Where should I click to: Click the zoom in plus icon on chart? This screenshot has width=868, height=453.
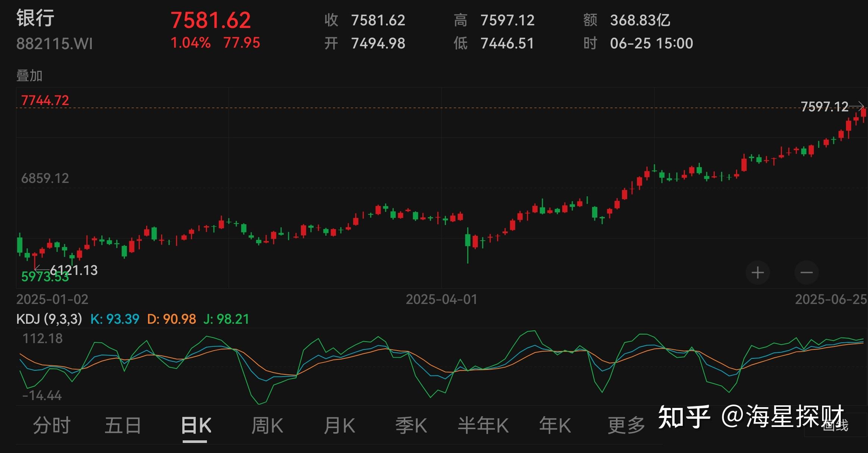759,273
